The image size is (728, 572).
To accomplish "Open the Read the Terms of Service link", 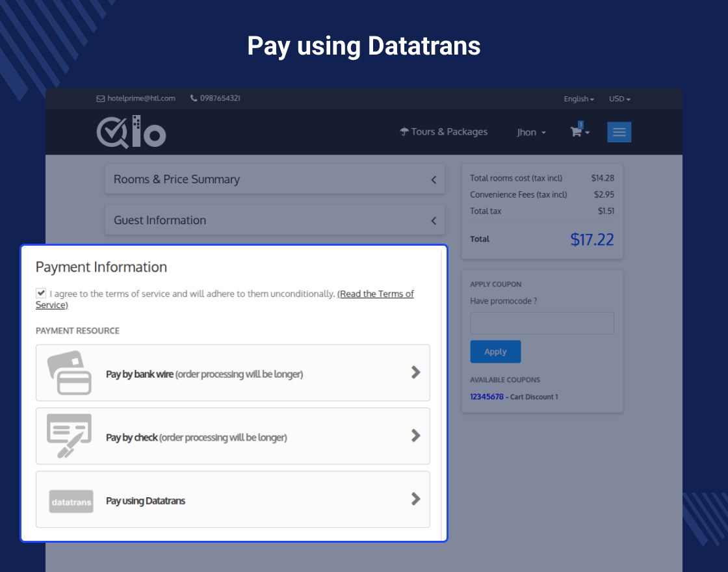I will [225, 299].
